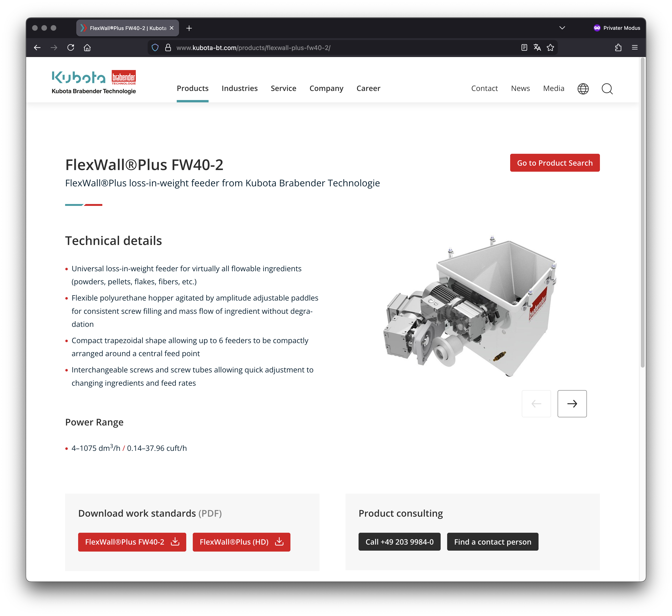Expand the list all tabs chevron
This screenshot has width=672, height=616.
coord(562,28)
